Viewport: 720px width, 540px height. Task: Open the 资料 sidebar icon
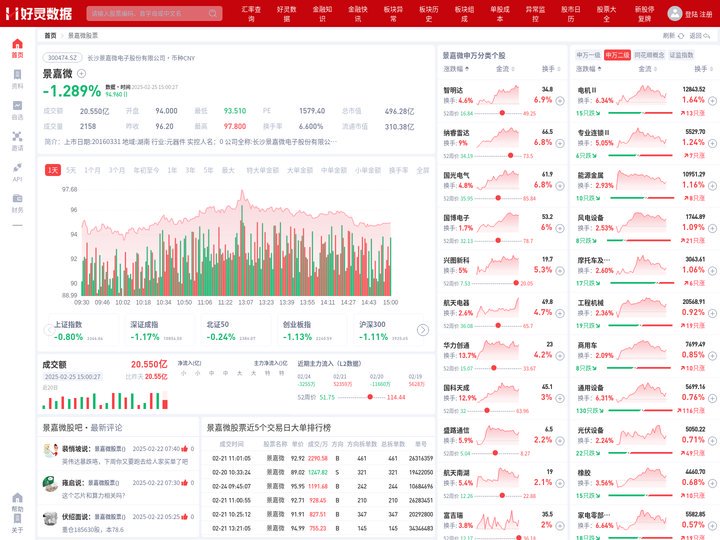tap(17, 75)
